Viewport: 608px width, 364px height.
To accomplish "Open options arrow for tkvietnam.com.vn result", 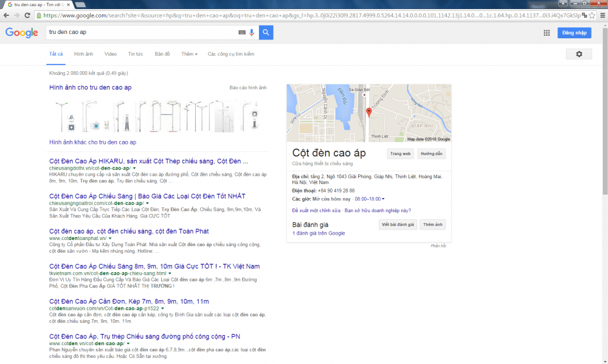I will tap(170, 273).
